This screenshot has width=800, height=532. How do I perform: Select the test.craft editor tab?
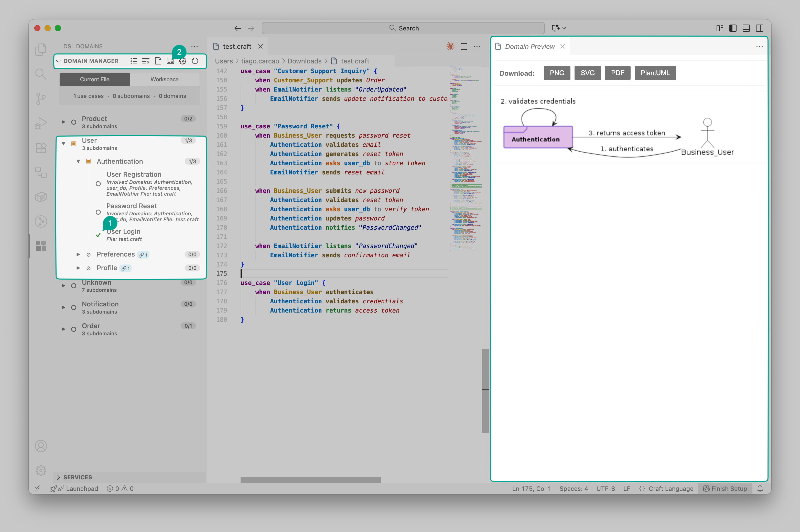tap(237, 47)
